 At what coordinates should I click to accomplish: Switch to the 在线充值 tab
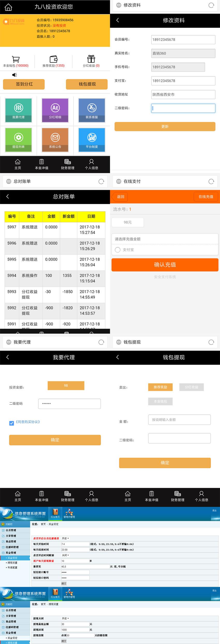(x=206, y=197)
